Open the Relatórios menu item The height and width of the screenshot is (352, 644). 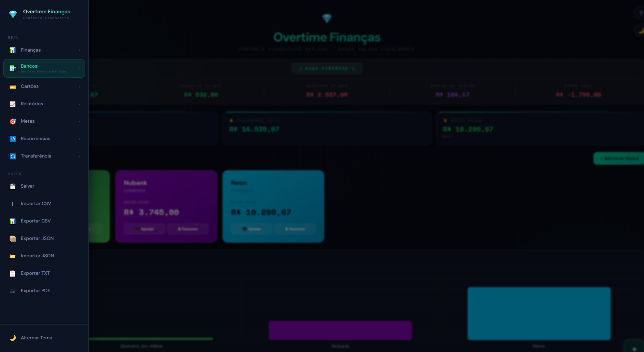coord(44,104)
